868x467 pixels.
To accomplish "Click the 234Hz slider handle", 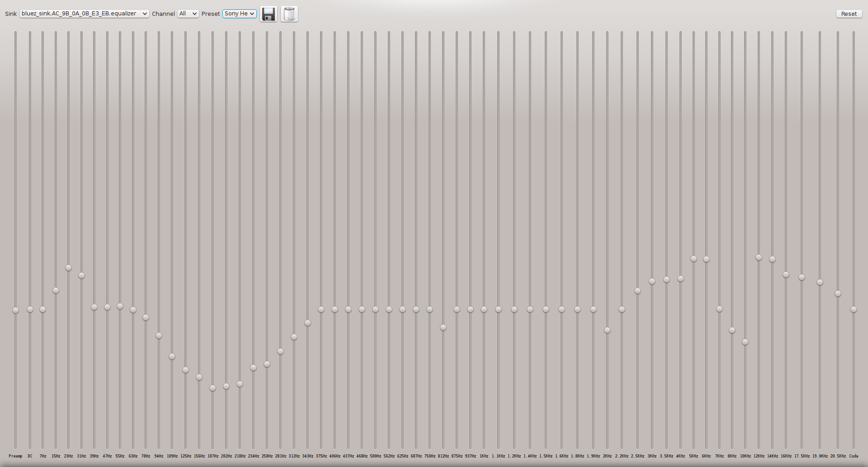I will (253, 368).
